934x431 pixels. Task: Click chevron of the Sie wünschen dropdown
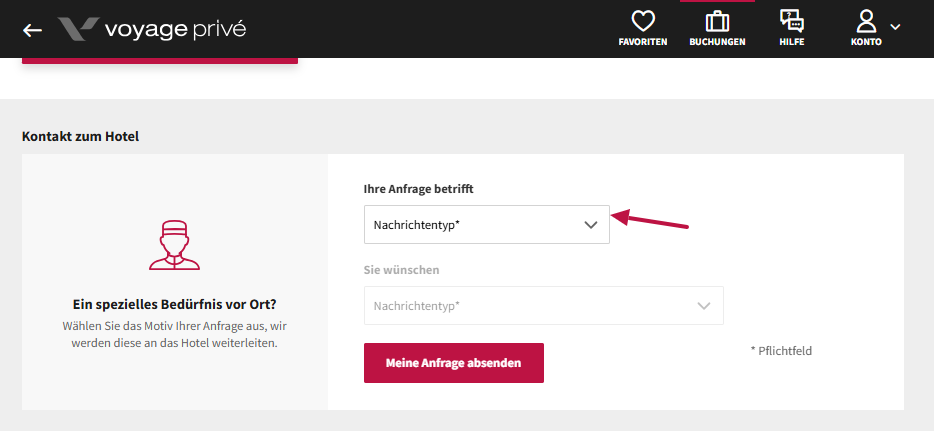point(704,306)
